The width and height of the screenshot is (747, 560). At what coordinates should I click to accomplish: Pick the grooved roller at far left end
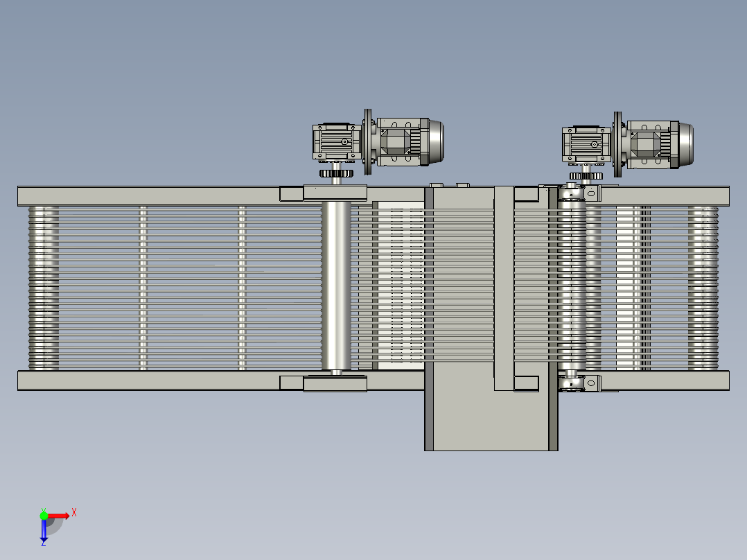pos(44,288)
